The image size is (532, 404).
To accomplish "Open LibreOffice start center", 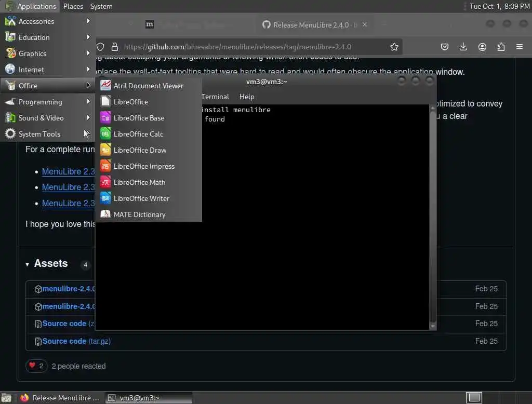I will click(x=149, y=102).
